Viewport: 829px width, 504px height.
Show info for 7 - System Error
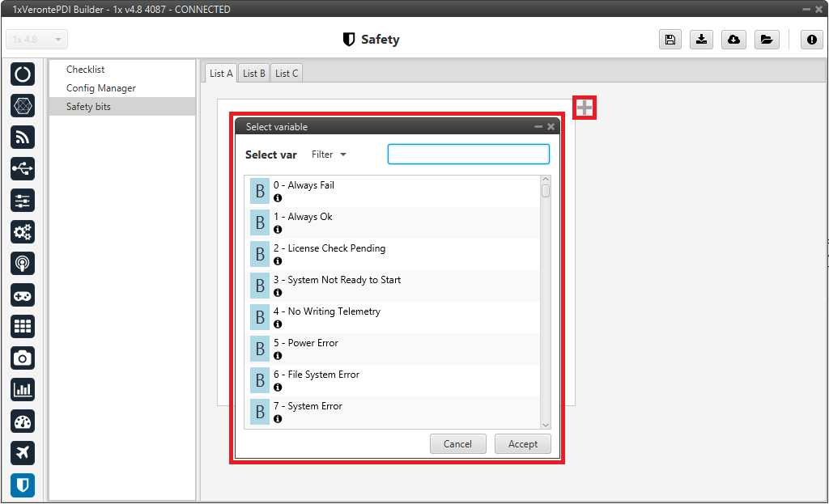[x=278, y=419]
